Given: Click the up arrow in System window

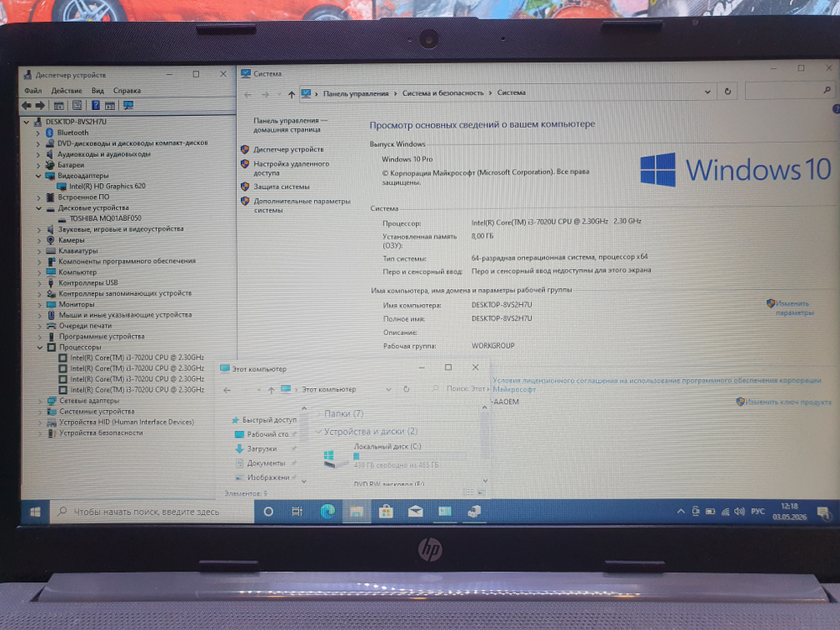Looking at the screenshot, I should [x=291, y=94].
